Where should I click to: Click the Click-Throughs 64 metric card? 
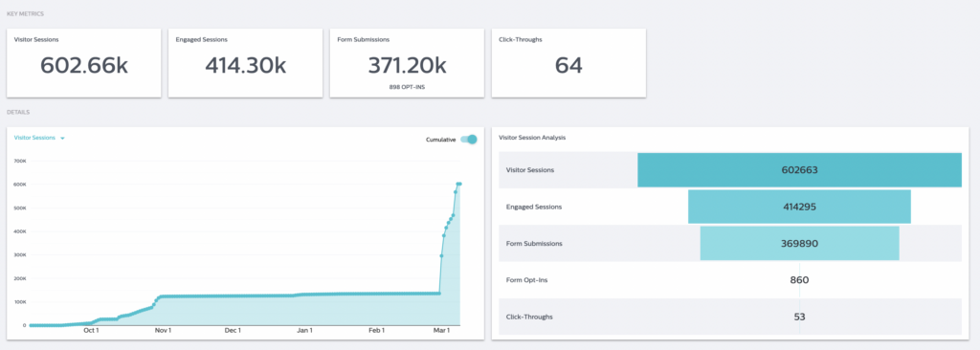568,62
